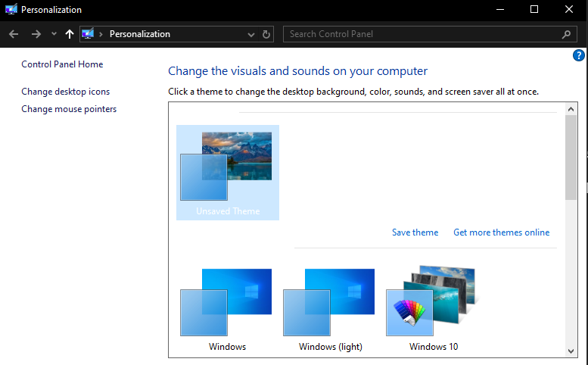Open Change desktop icons
This screenshot has height=365, width=588.
[x=66, y=92]
